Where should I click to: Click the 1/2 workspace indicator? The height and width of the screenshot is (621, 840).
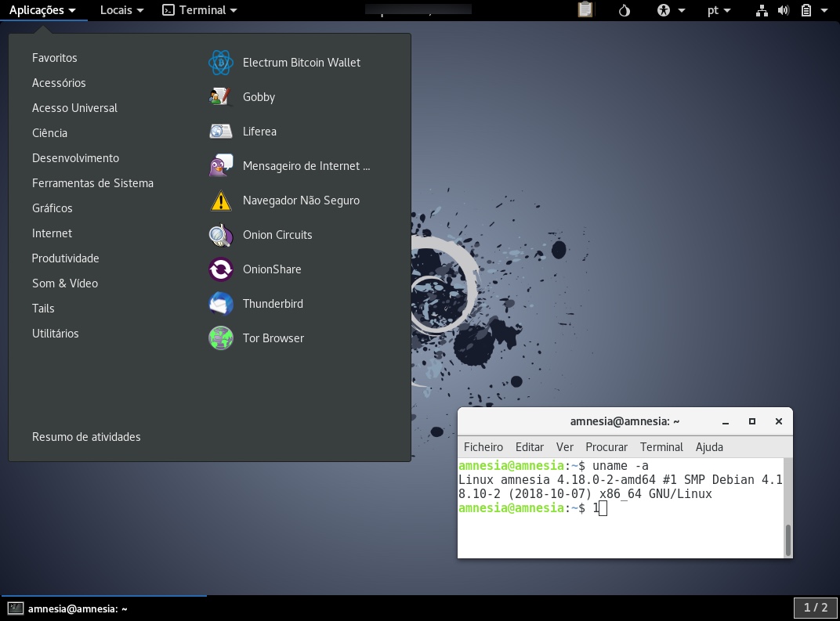[x=816, y=607]
